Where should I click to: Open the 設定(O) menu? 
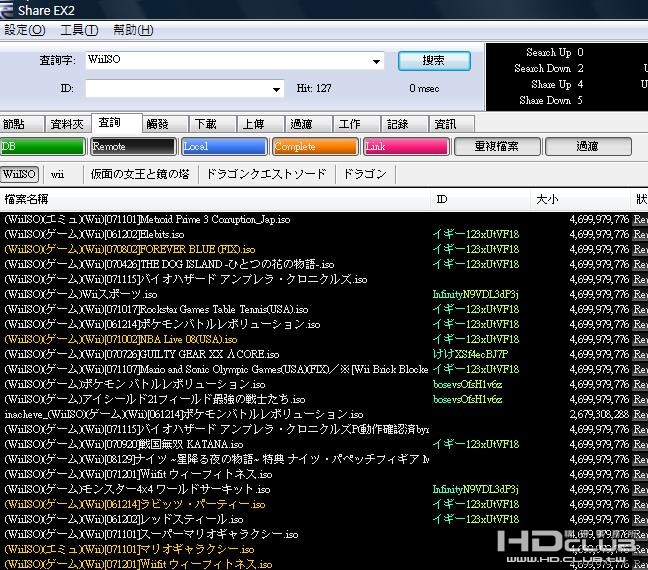(x=25, y=30)
